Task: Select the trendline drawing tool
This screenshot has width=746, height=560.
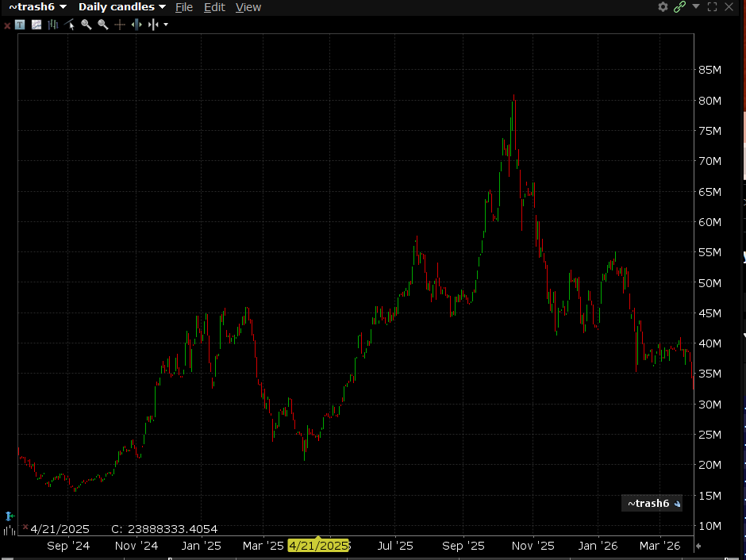Action: pos(70,25)
